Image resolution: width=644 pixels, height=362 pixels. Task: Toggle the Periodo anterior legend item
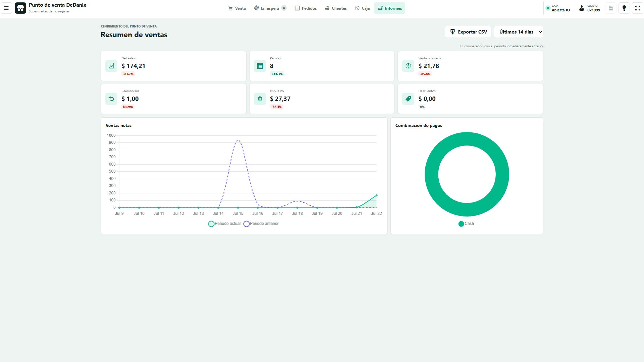pos(261,224)
